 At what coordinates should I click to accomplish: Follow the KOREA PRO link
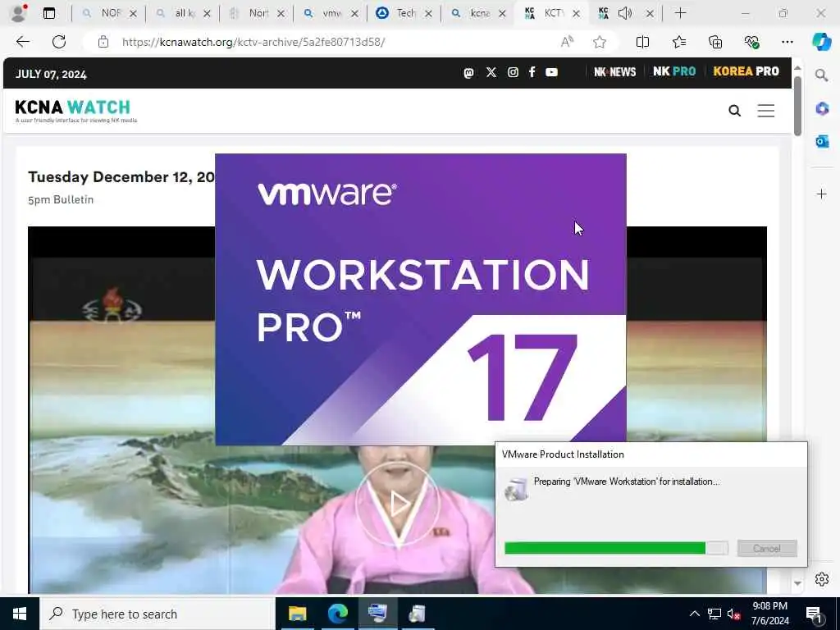click(x=746, y=71)
